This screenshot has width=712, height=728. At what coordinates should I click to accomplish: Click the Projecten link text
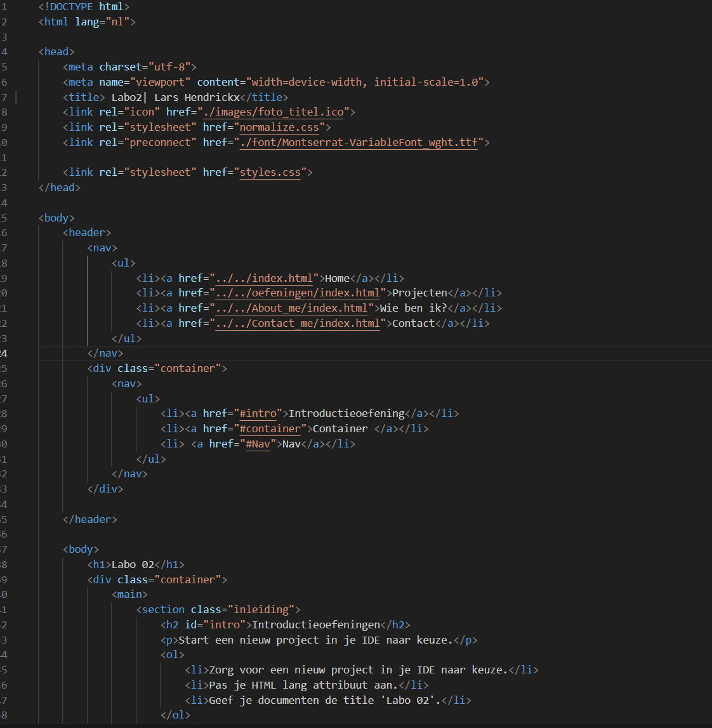coord(419,293)
